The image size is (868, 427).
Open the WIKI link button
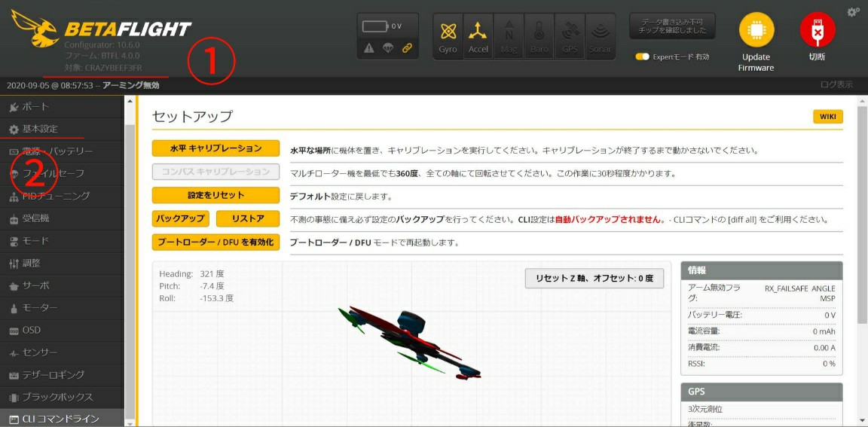828,117
